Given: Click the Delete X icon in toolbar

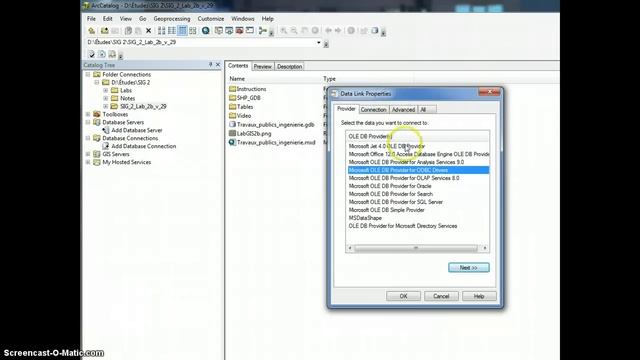Looking at the screenshot, I should click(x=149, y=31).
